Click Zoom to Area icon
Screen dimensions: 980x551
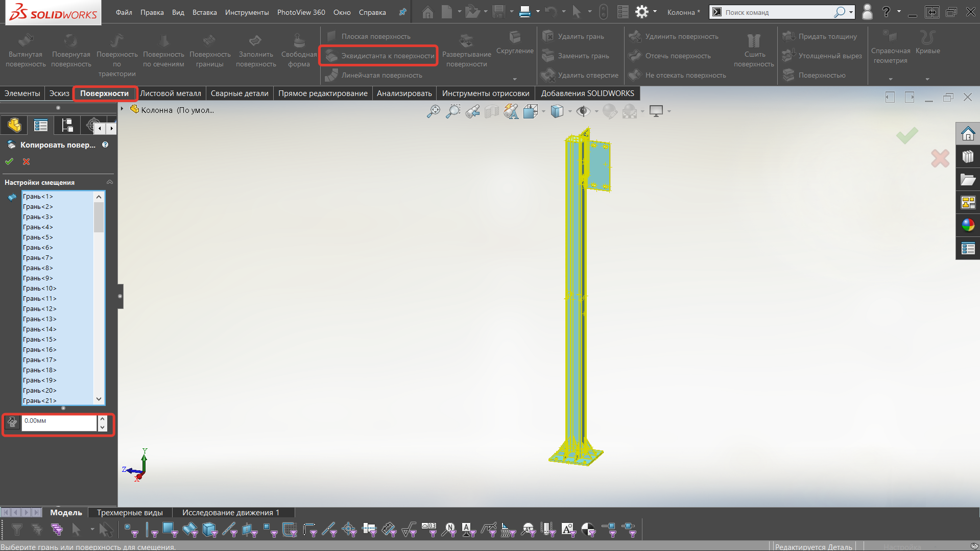tap(452, 111)
